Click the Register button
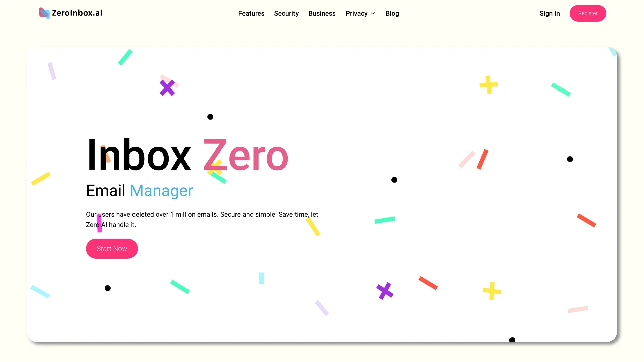 pyautogui.click(x=588, y=13)
